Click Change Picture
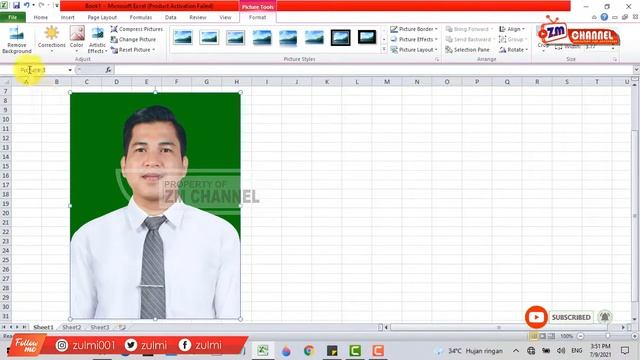Image resolution: width=640 pixels, height=360 pixels. click(x=133, y=39)
